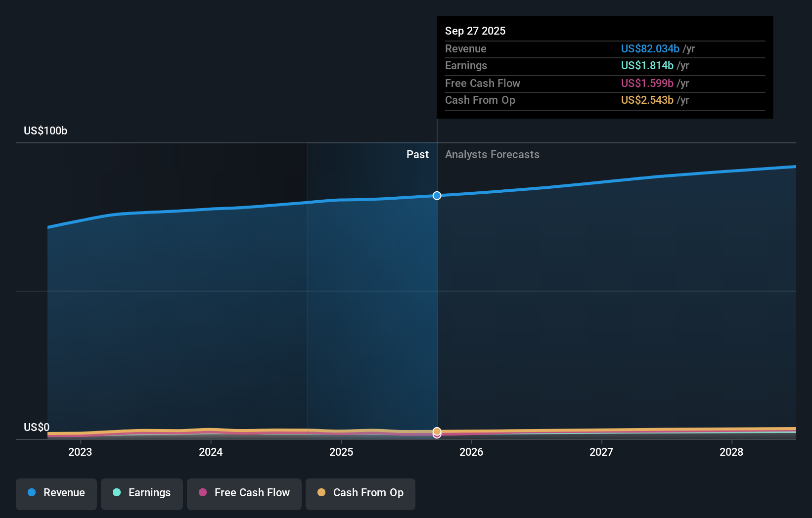Toggle the Earnings series visibility
Image resolution: width=812 pixels, height=518 pixels.
coord(141,493)
